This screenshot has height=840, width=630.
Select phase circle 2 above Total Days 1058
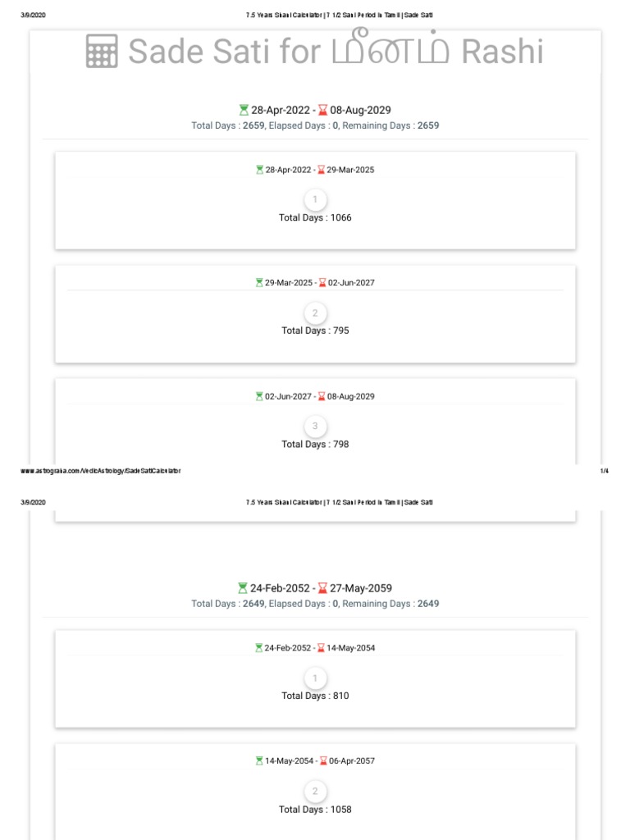click(315, 792)
